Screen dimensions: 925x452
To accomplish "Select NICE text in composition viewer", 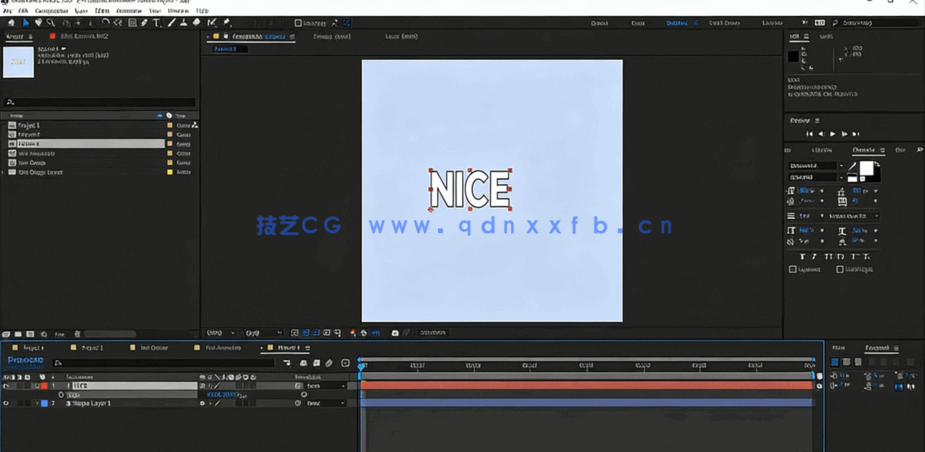I will point(470,189).
